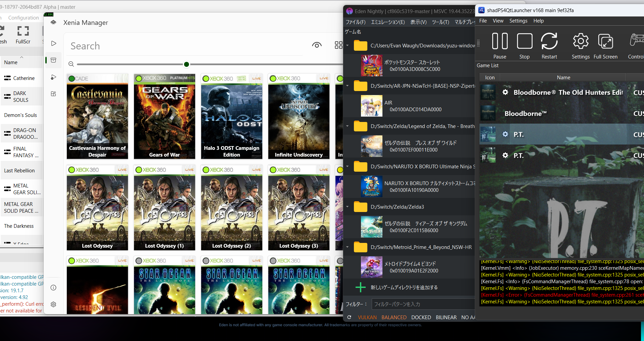Open Settings gear in the shadPS4 toolbar

581,46
